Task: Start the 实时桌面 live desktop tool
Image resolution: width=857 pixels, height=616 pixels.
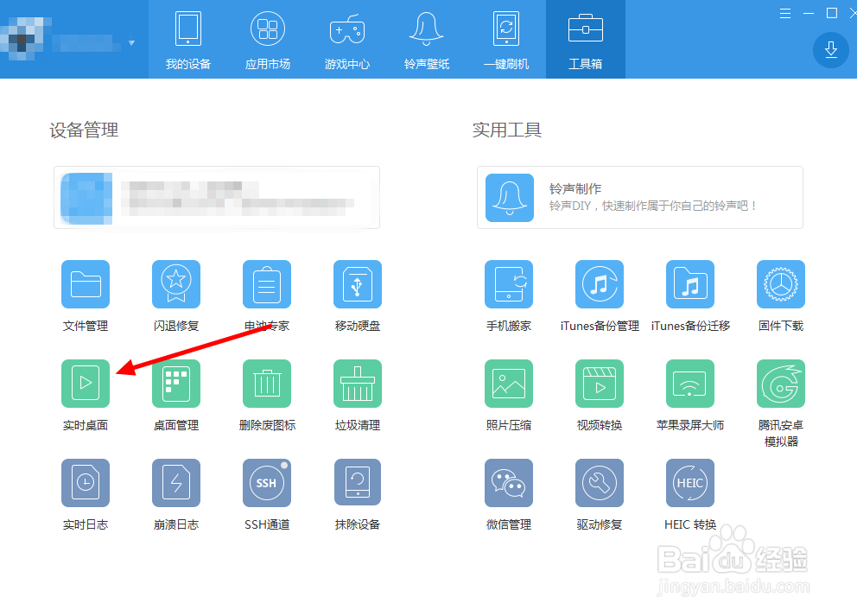Action: point(86,383)
